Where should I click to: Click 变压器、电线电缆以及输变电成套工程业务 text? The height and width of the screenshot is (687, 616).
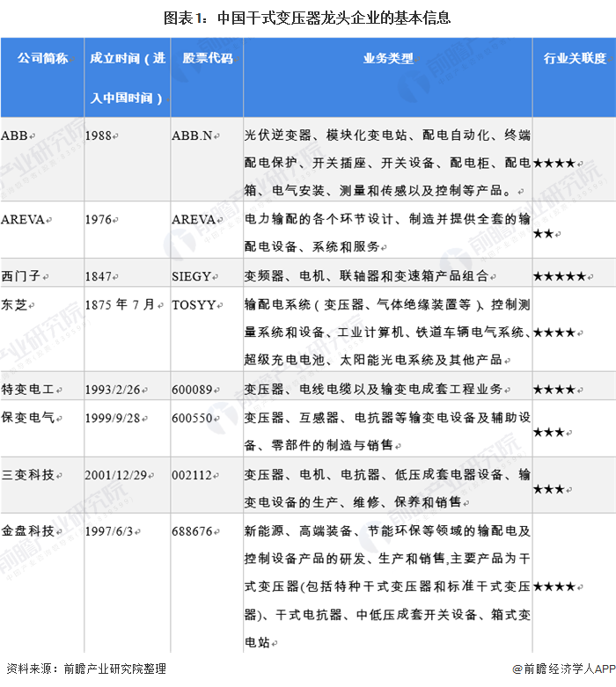373,389
